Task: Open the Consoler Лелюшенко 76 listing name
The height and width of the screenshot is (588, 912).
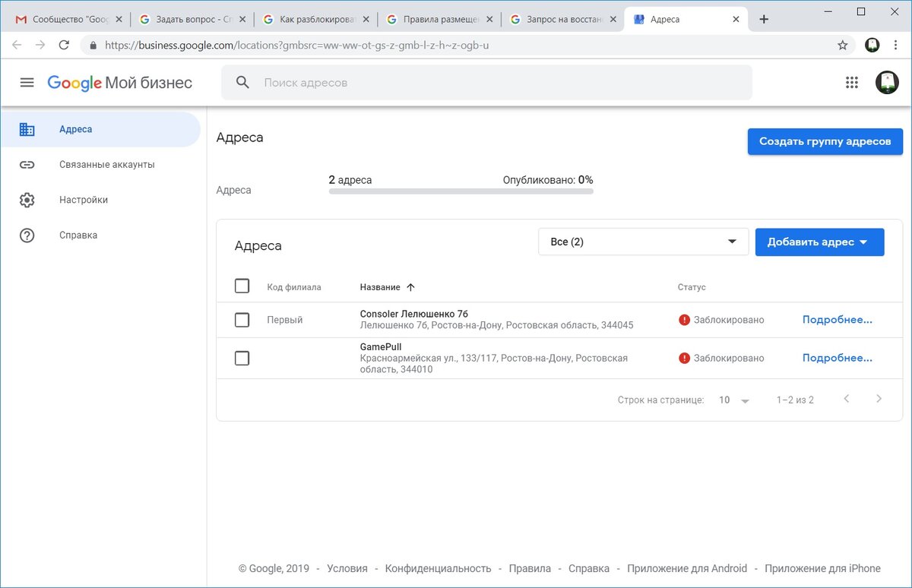Action: tap(414, 314)
